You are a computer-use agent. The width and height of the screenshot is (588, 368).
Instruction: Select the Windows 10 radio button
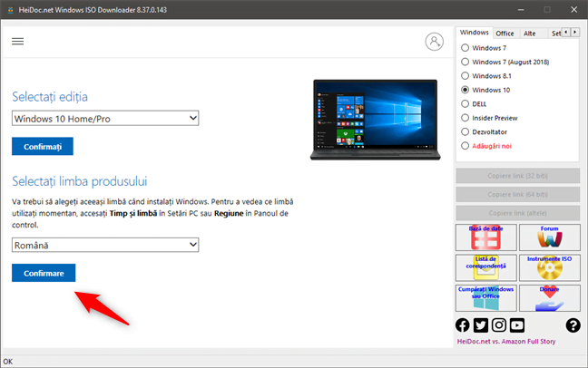(x=465, y=90)
